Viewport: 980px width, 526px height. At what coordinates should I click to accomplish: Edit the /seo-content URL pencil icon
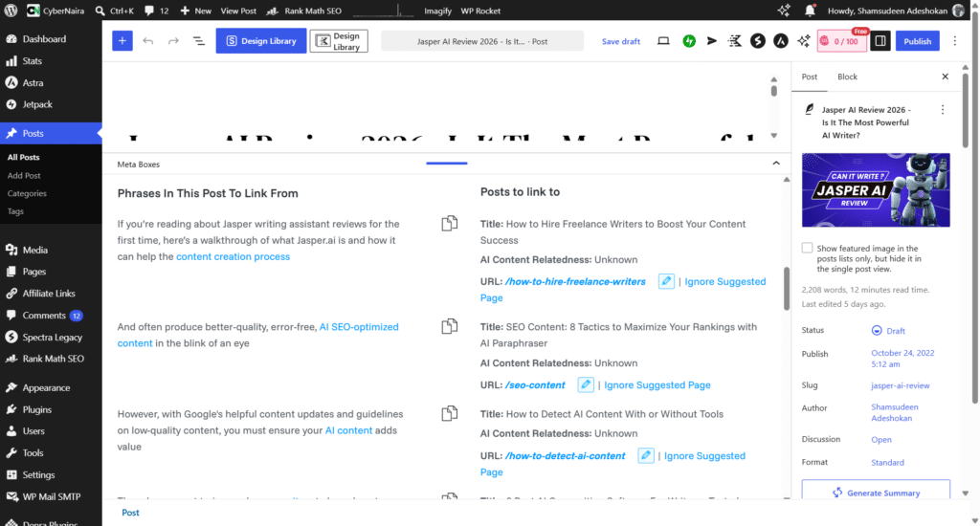pos(585,384)
